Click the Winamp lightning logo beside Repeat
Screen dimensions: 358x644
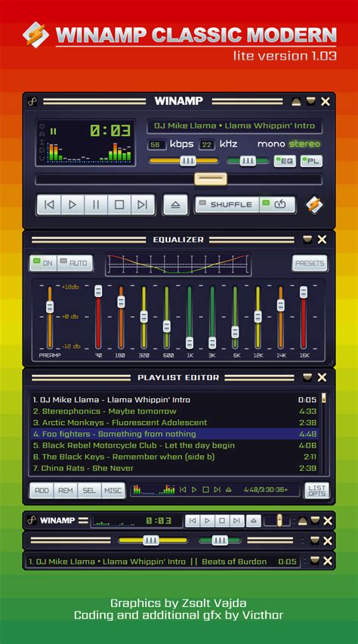314,204
